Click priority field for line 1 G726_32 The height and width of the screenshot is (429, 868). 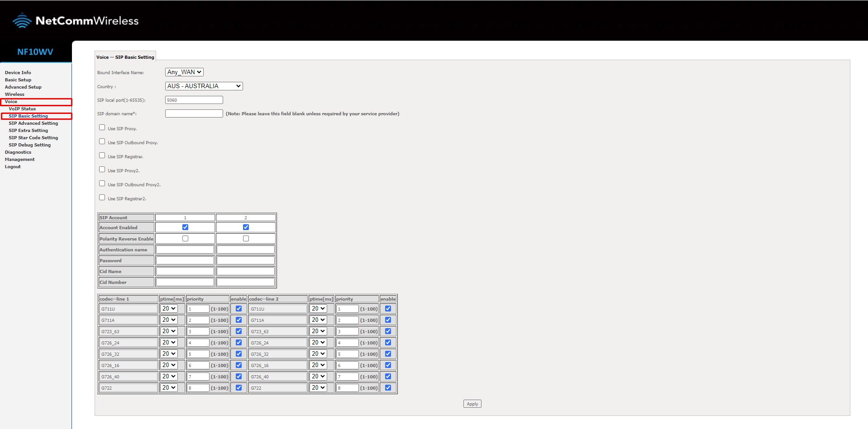coord(198,354)
